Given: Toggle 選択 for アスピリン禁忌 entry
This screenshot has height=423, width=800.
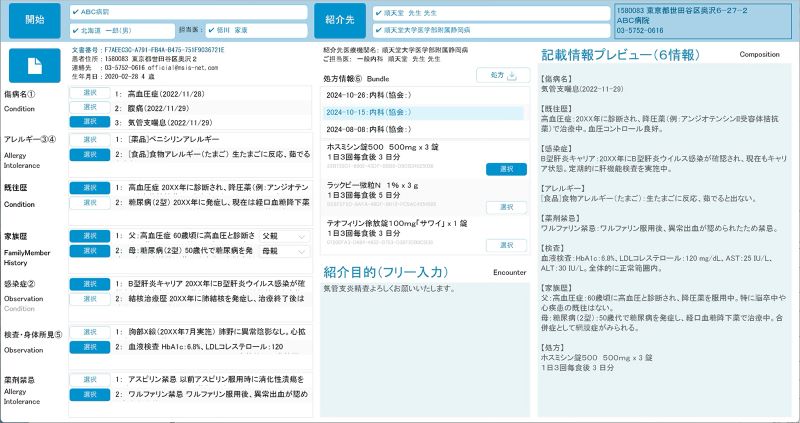Looking at the screenshot, I should click(89, 380).
